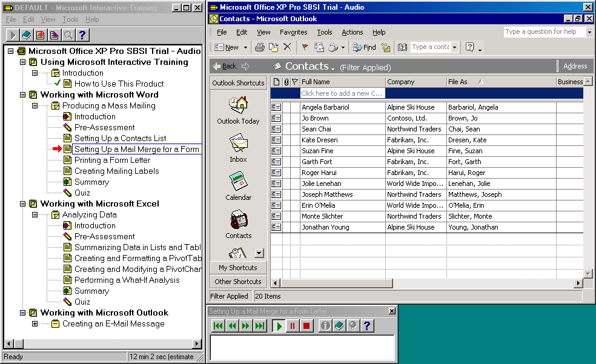Stop the lesson with red square button

306,326
